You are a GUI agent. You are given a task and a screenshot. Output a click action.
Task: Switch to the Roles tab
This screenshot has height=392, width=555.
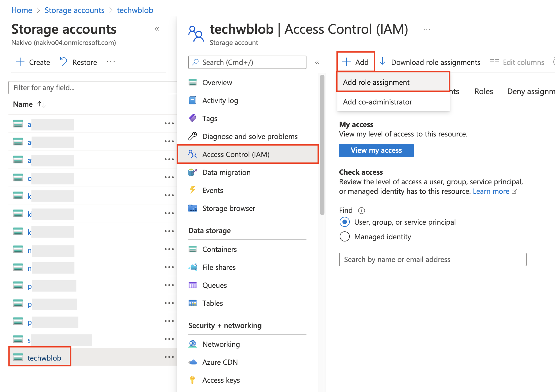click(483, 91)
